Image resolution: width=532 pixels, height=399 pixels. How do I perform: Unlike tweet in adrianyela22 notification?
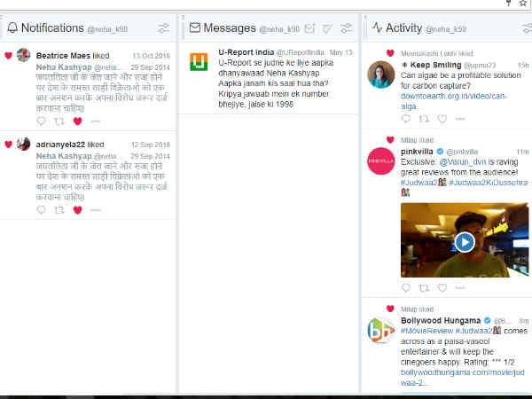(x=78, y=209)
